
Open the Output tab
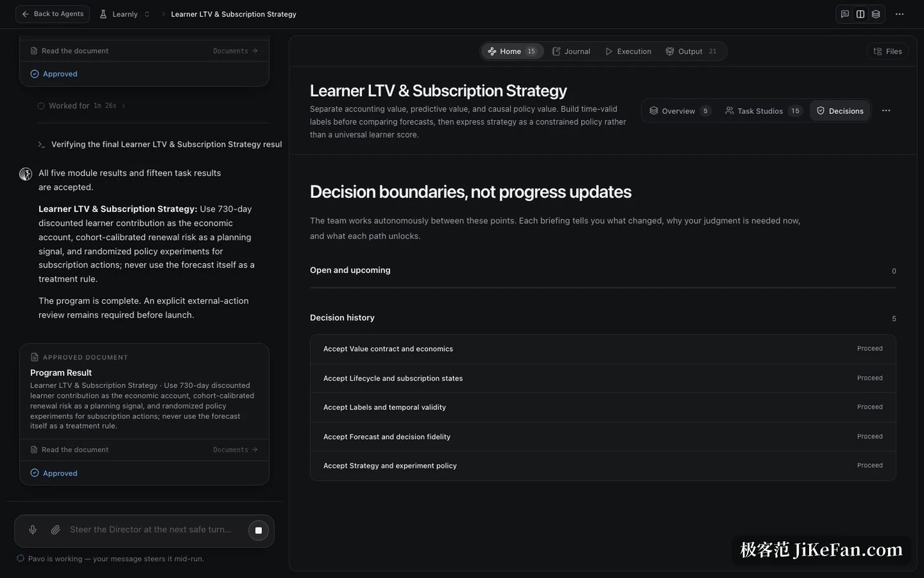[691, 51]
